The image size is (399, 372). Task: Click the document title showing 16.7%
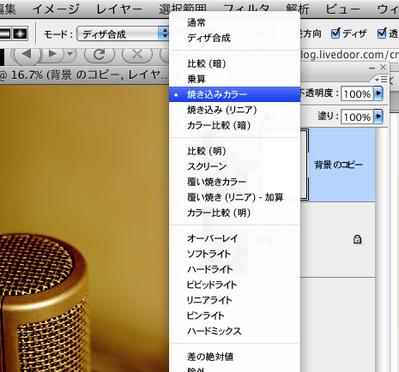pos(84,75)
